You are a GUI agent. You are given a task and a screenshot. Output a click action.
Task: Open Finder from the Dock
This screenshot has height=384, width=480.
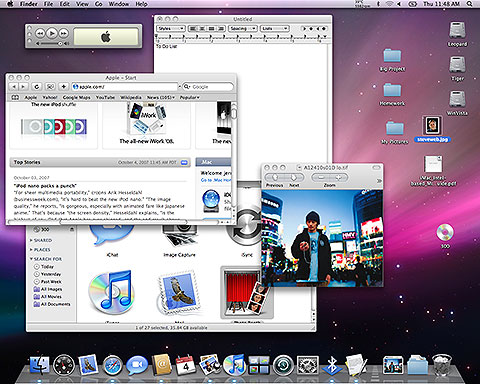[39, 365]
